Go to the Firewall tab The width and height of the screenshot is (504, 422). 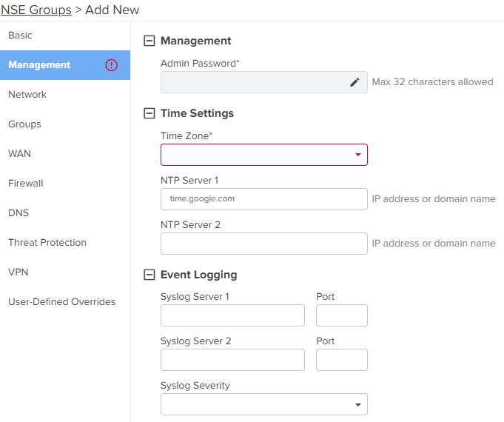click(x=65, y=184)
